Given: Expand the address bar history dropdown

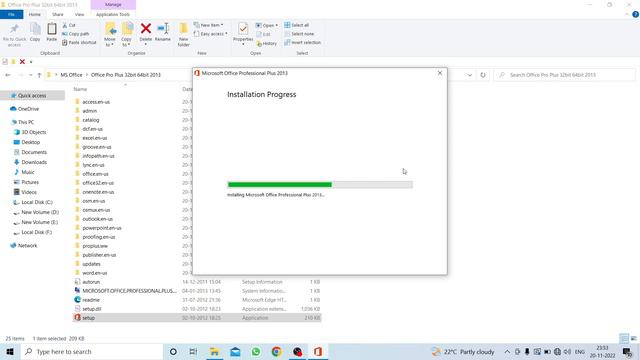Looking at the screenshot, I should pos(470,75).
